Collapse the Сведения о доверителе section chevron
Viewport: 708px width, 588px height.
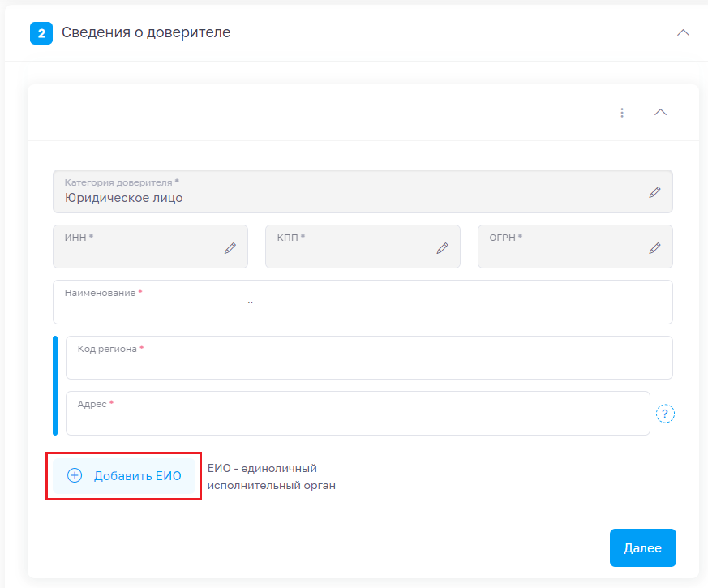683,33
